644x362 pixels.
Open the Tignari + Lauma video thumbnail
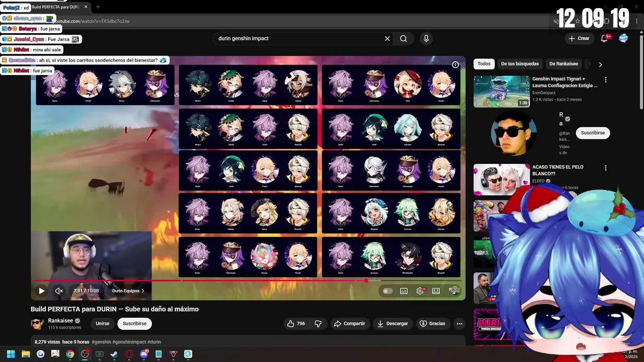pyautogui.click(x=502, y=92)
